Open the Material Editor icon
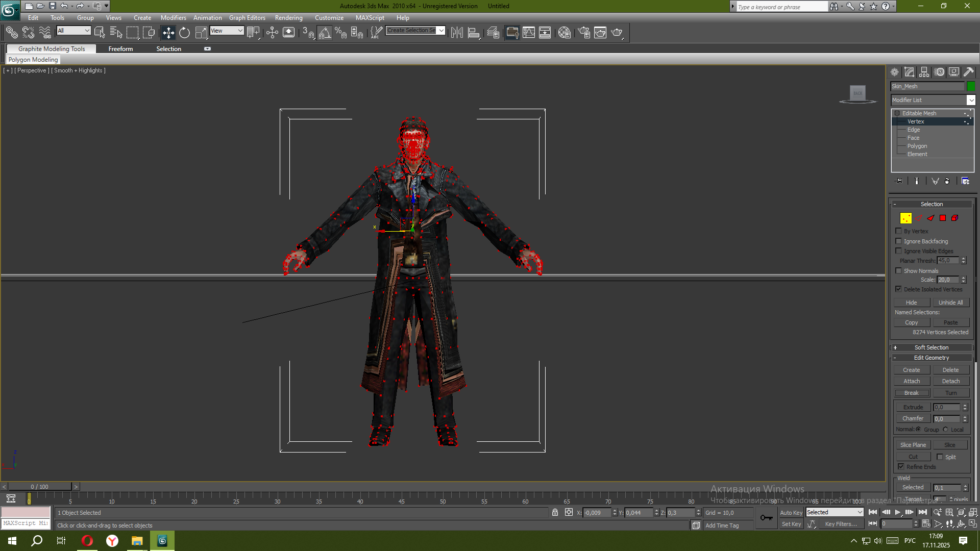The height and width of the screenshot is (551, 980). (564, 33)
